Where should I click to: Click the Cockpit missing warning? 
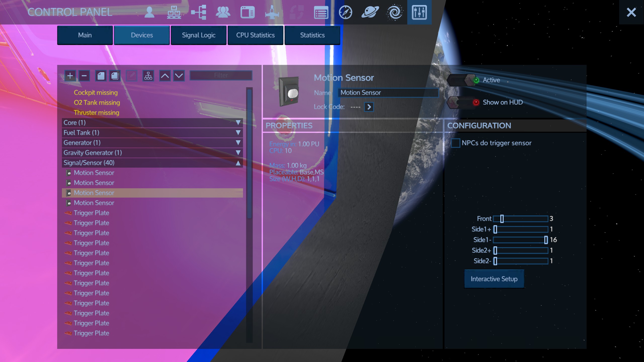tap(96, 93)
